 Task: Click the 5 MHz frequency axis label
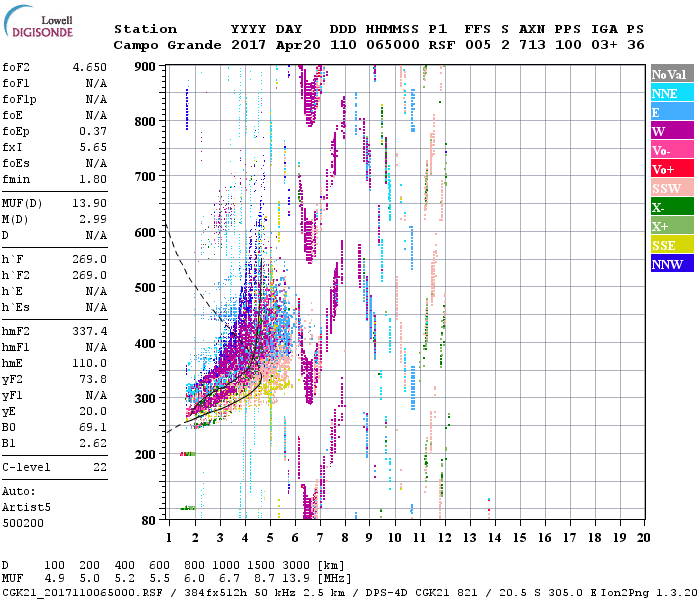click(x=270, y=538)
